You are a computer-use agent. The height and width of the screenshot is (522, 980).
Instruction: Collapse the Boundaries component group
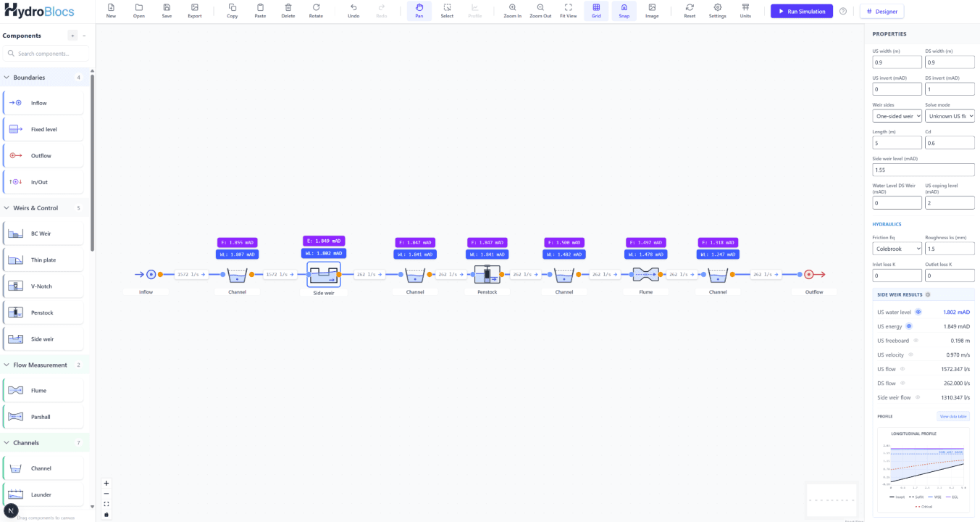(x=7, y=78)
